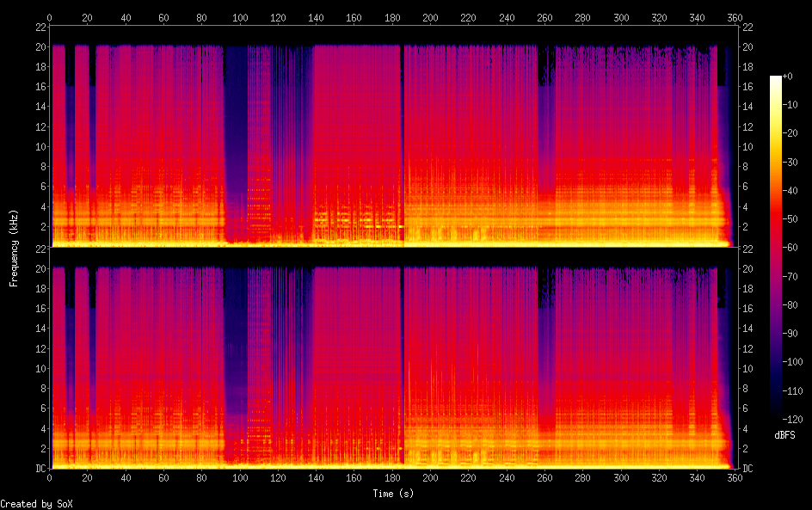Click '40' on the top time axis
812x510 pixels.
tap(126, 17)
